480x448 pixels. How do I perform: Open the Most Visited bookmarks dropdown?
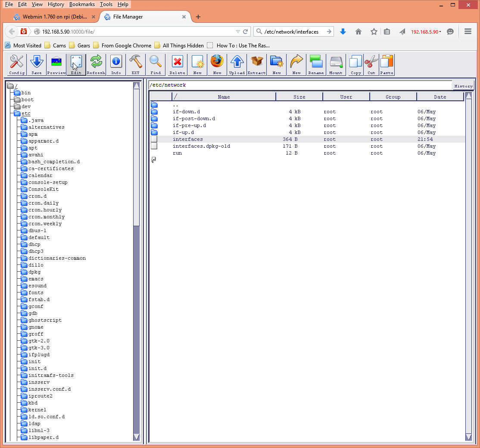23,45
